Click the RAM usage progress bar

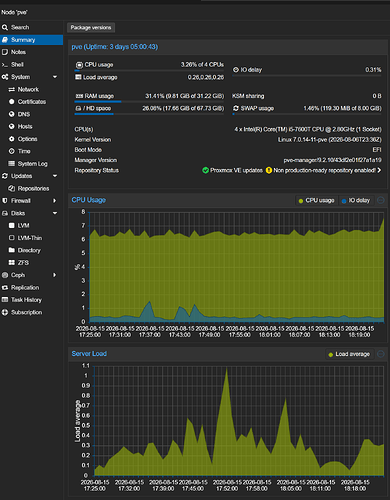coord(149,102)
